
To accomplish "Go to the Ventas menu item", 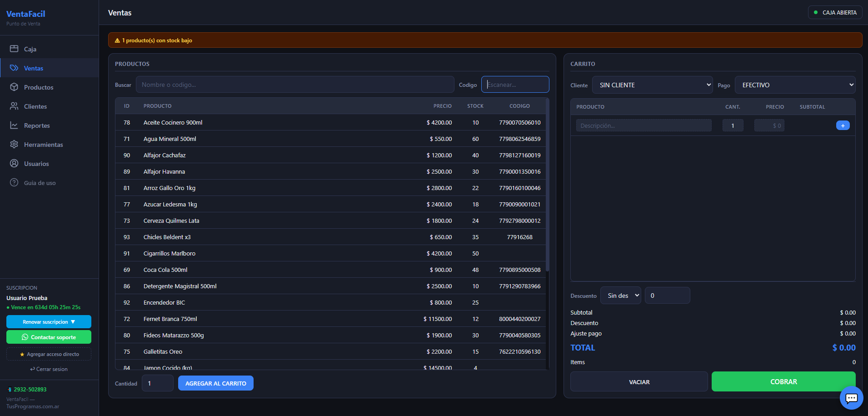I will pos(34,68).
